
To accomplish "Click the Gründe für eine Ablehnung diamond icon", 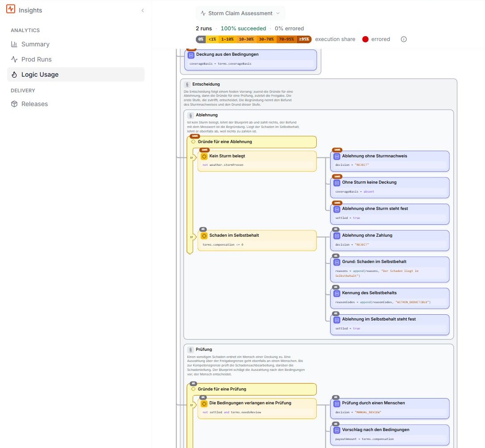I will (193, 142).
